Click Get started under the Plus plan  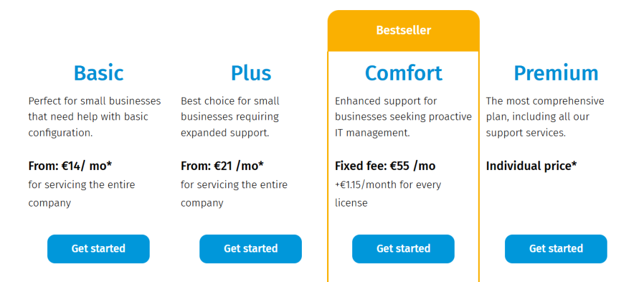point(250,249)
